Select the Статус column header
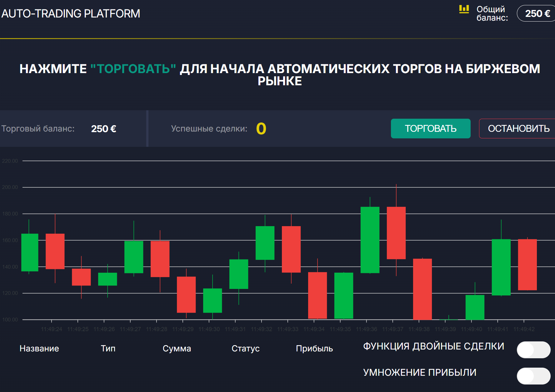 click(246, 349)
